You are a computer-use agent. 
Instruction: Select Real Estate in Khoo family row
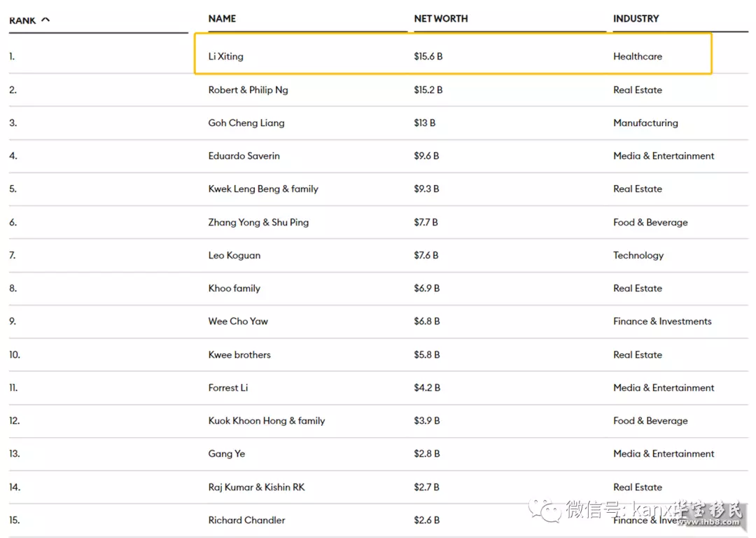point(638,289)
